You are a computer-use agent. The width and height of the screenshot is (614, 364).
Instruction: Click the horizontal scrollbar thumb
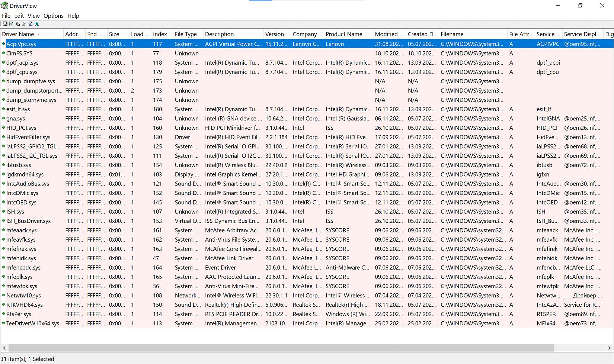click(x=281, y=348)
